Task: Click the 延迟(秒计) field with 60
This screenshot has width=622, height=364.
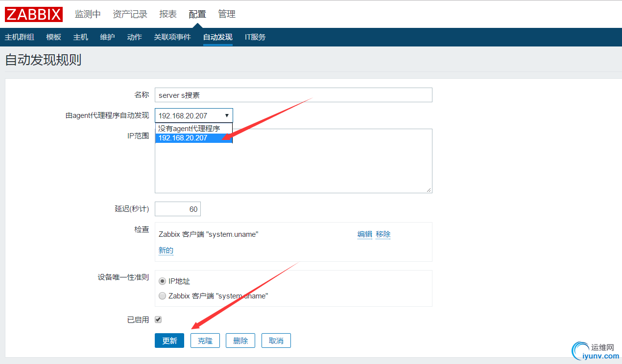Action: coord(178,209)
